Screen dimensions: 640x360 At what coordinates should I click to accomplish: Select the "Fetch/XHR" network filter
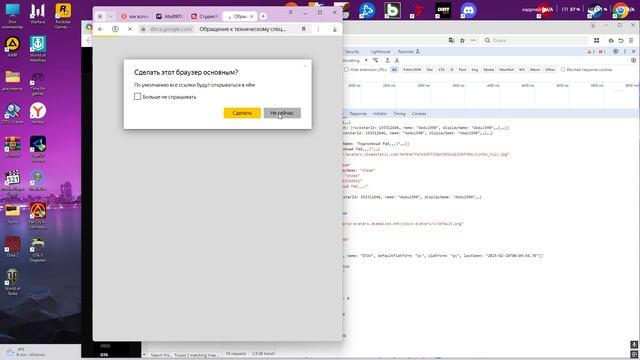(412, 70)
